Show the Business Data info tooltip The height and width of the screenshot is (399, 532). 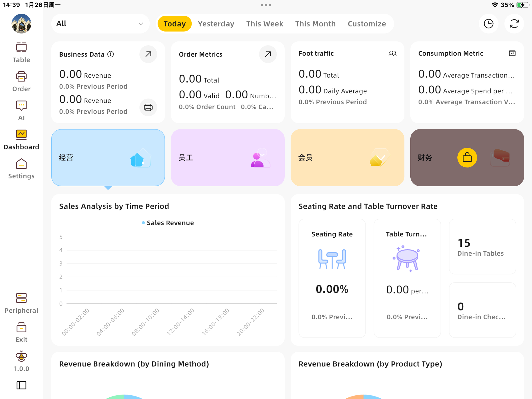tap(111, 54)
